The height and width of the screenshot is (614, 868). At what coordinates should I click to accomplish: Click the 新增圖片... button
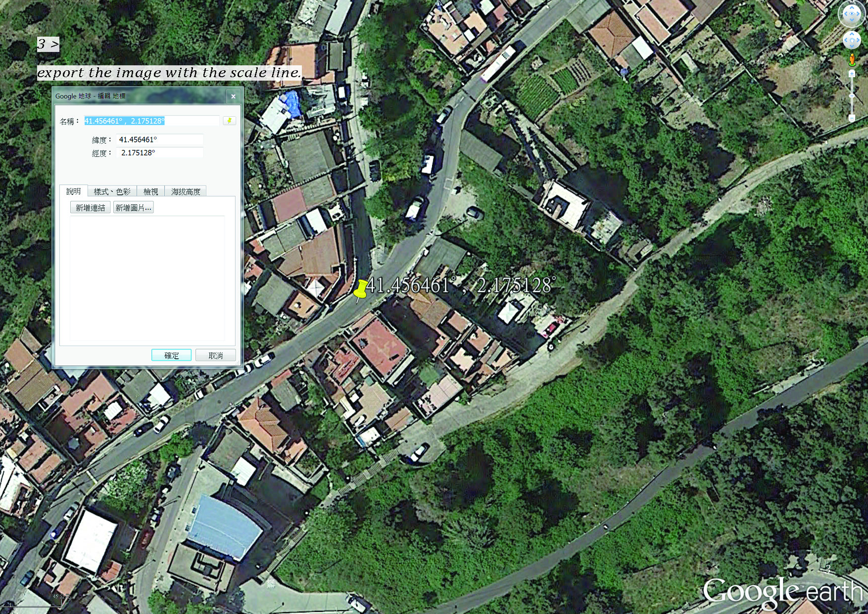[x=133, y=208]
